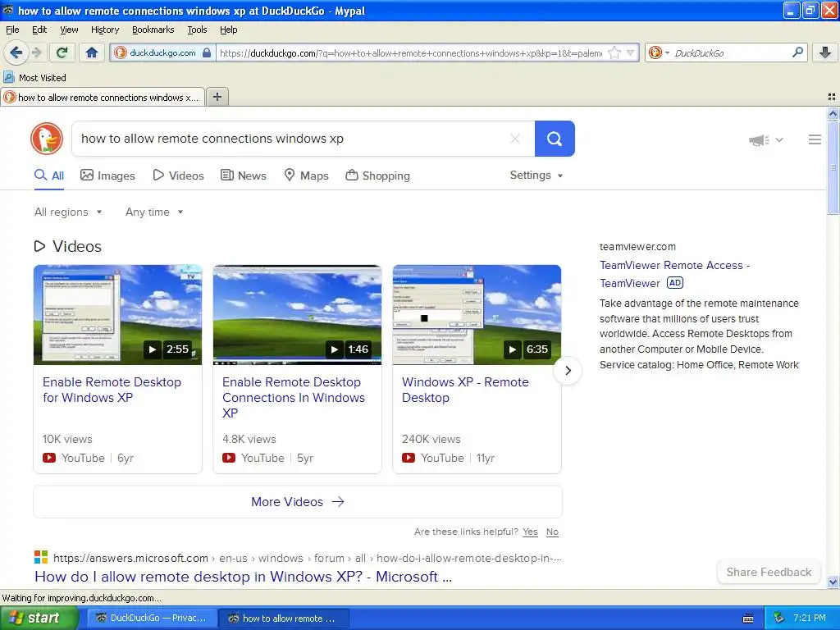Answer No to 'Are these links helpful?'

pyautogui.click(x=552, y=532)
